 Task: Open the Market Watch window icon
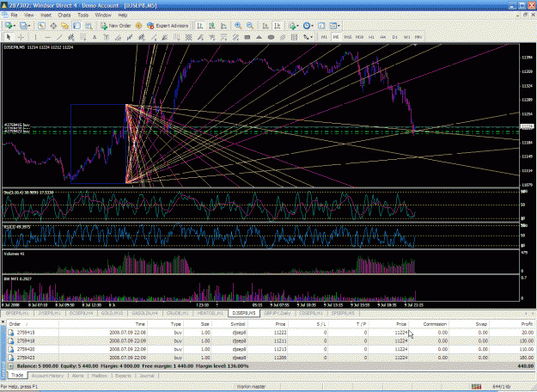pos(41,26)
